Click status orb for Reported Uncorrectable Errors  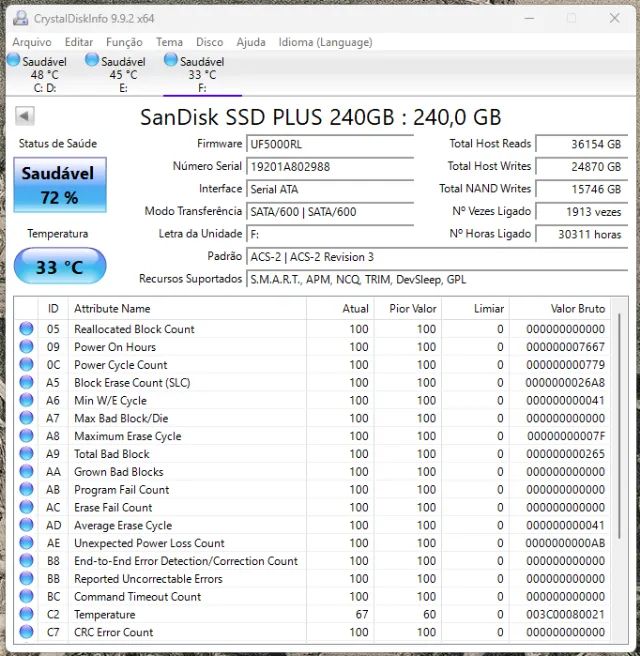click(x=26, y=579)
